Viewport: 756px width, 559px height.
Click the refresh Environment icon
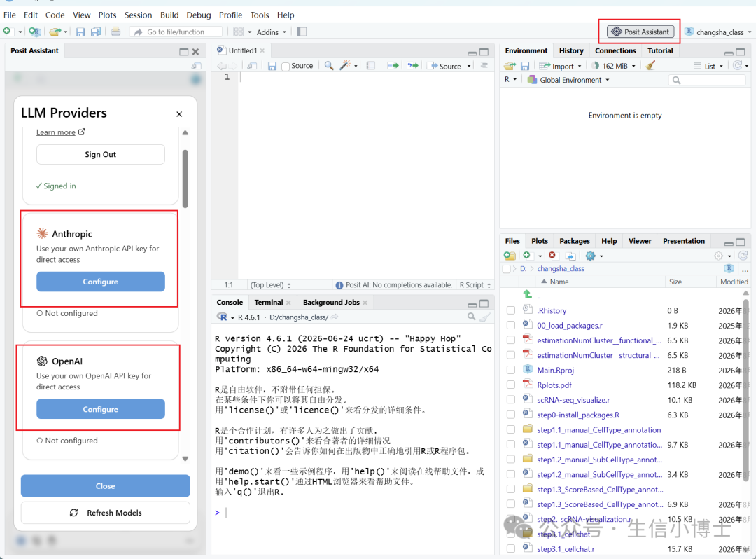pyautogui.click(x=737, y=65)
